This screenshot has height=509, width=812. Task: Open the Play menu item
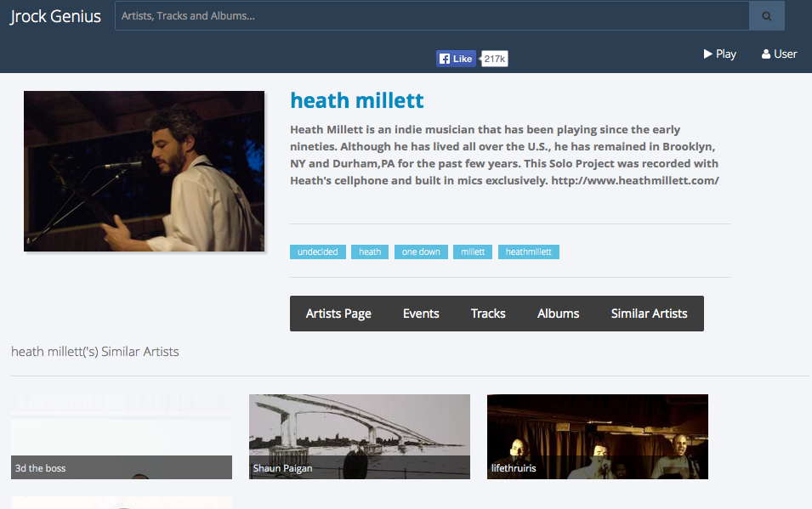[720, 54]
